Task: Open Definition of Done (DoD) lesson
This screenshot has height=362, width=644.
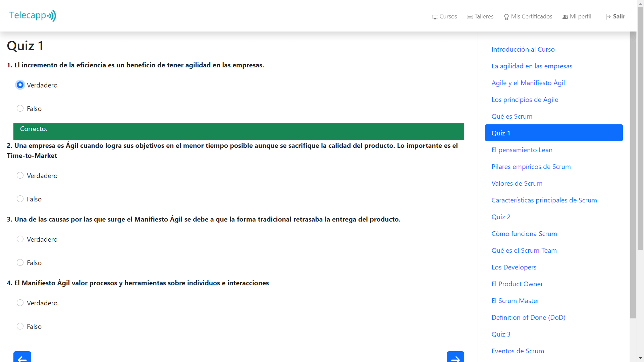Action: tap(528, 317)
